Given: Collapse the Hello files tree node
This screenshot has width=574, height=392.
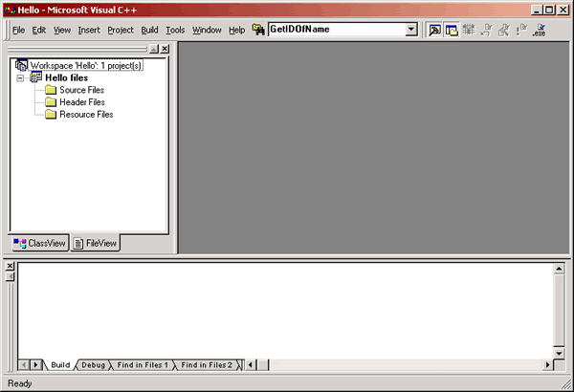Looking at the screenshot, I should click(x=20, y=78).
